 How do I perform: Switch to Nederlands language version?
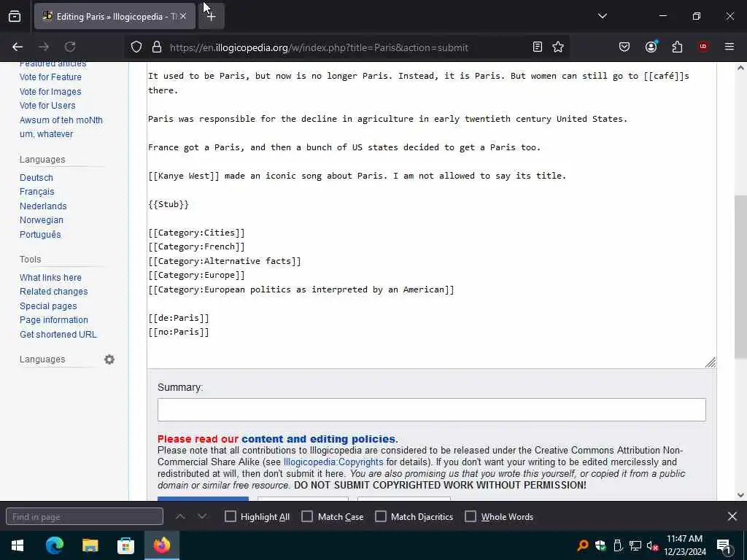tap(43, 206)
